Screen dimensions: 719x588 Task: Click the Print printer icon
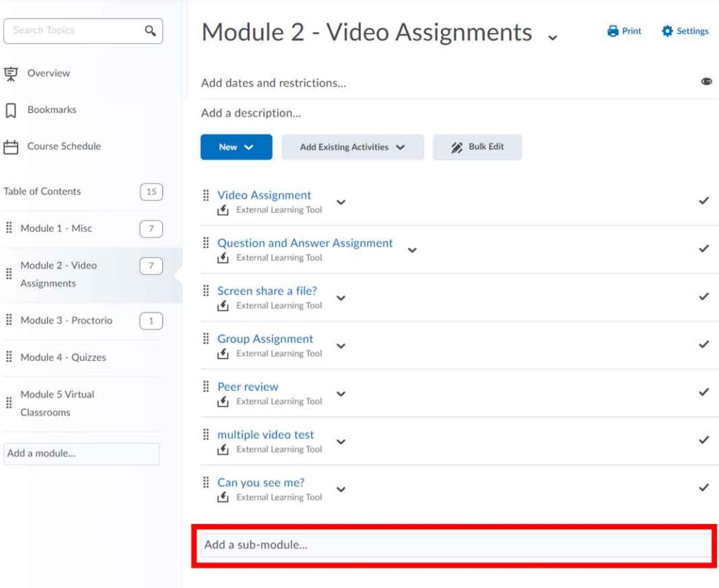click(x=613, y=32)
